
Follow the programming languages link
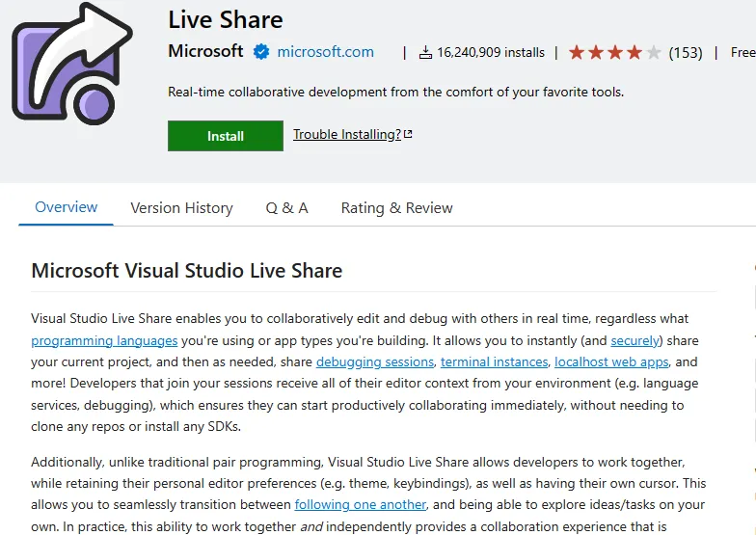pyautogui.click(x=104, y=340)
